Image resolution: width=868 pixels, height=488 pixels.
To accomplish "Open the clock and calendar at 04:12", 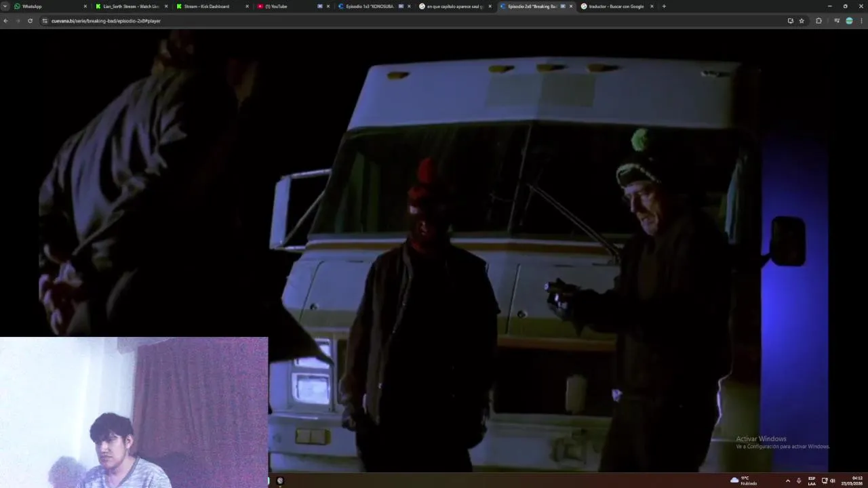I will pyautogui.click(x=853, y=481).
